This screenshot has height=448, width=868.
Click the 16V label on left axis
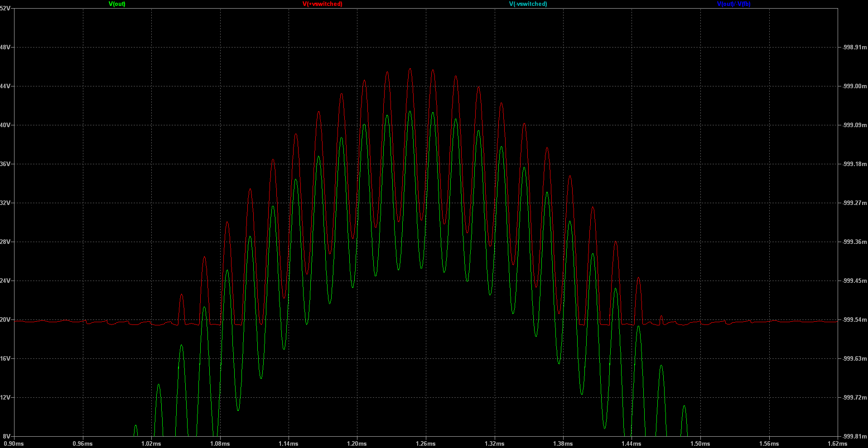pos(5,358)
